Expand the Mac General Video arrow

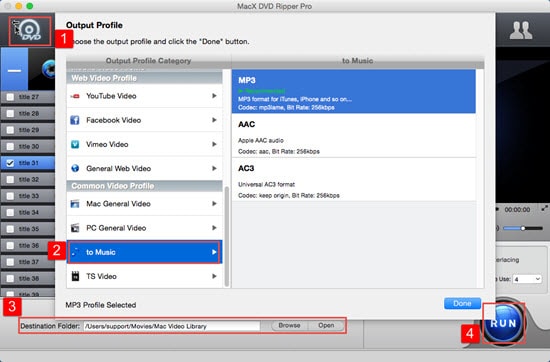214,203
